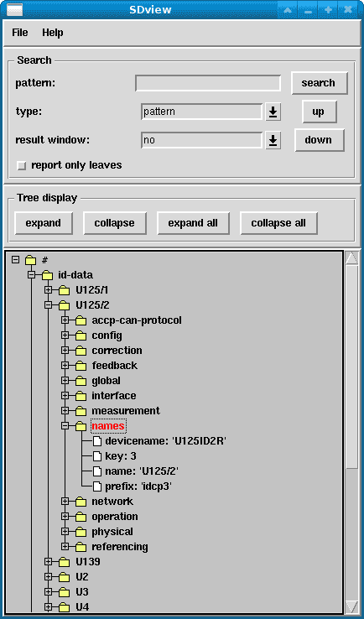
Task: Expand the correction node
Action: (x=65, y=350)
